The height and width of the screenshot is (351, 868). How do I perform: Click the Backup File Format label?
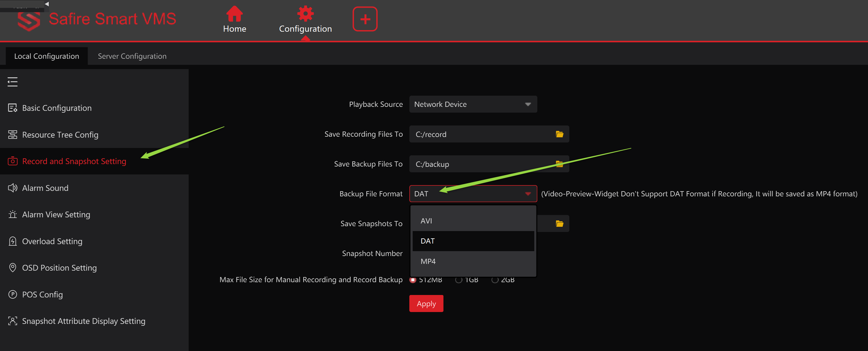click(371, 194)
